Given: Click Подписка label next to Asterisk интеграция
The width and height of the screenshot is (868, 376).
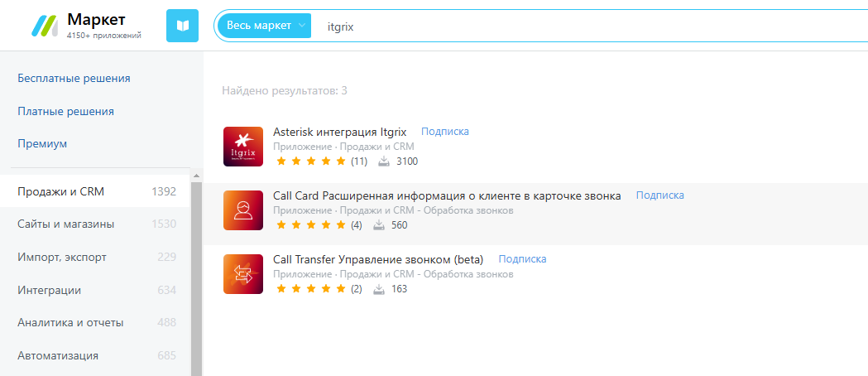Looking at the screenshot, I should coord(445,131).
